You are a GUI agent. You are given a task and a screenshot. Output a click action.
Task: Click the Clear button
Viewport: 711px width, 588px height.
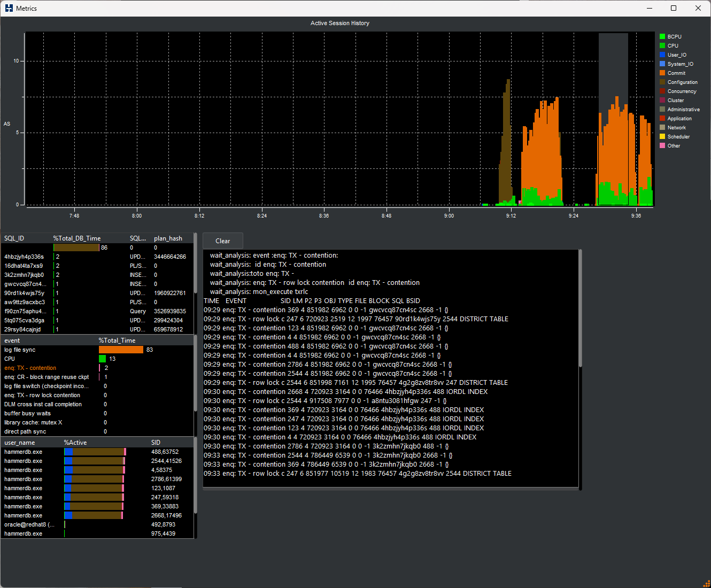click(223, 241)
